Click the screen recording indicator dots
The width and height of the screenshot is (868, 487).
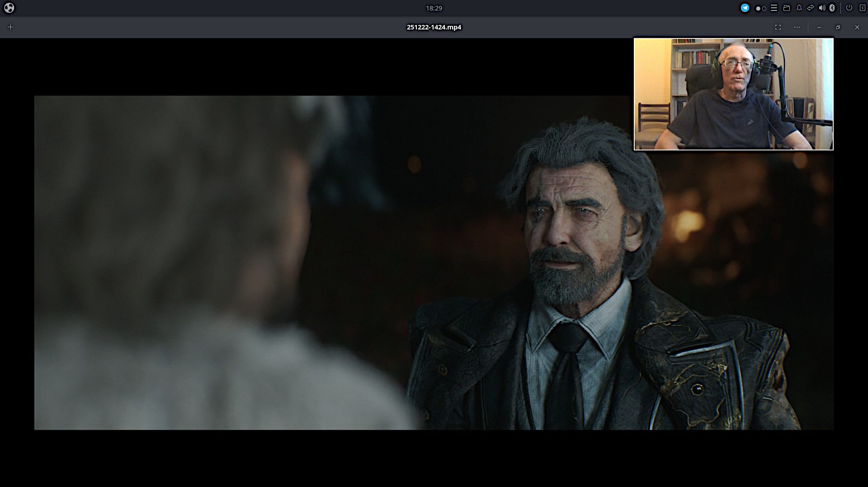760,8
